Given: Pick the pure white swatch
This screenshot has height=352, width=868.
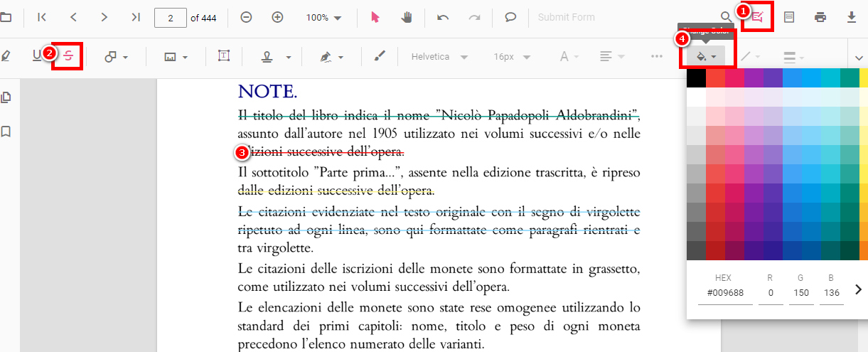Looking at the screenshot, I should point(696,97).
